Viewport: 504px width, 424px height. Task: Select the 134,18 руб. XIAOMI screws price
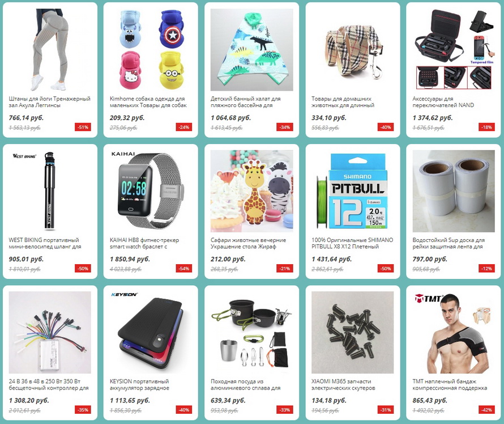click(x=329, y=400)
